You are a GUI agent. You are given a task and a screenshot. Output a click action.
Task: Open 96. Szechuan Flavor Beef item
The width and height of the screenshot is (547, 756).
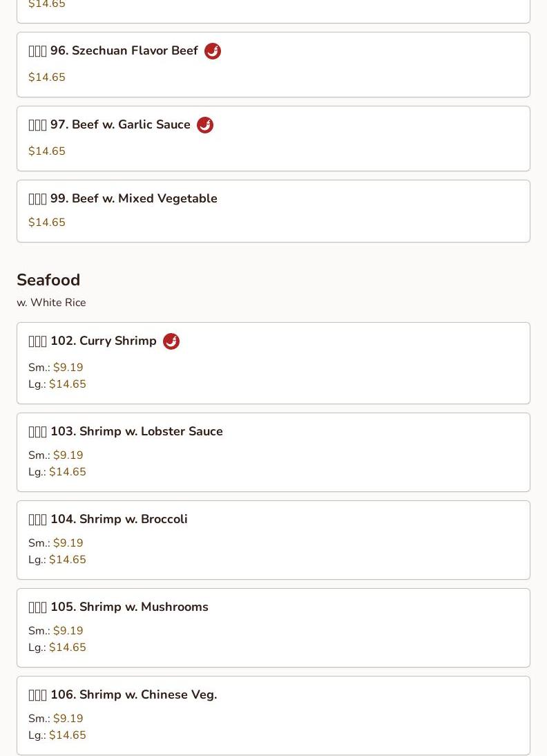pos(273,64)
